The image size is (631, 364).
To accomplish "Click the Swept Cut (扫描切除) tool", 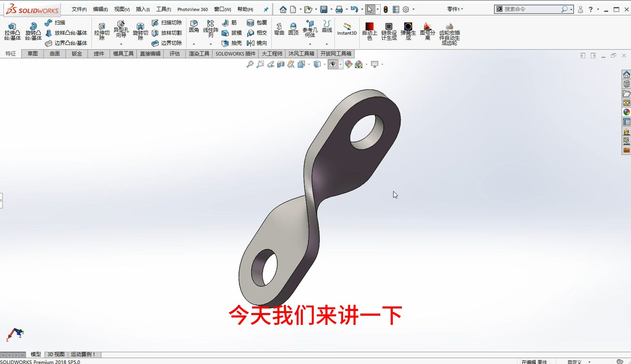I will coord(167,23).
